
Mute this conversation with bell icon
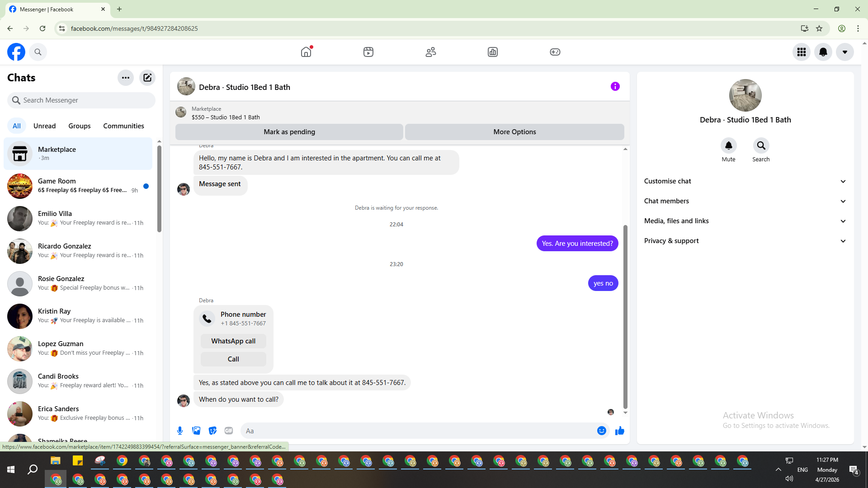click(x=729, y=145)
